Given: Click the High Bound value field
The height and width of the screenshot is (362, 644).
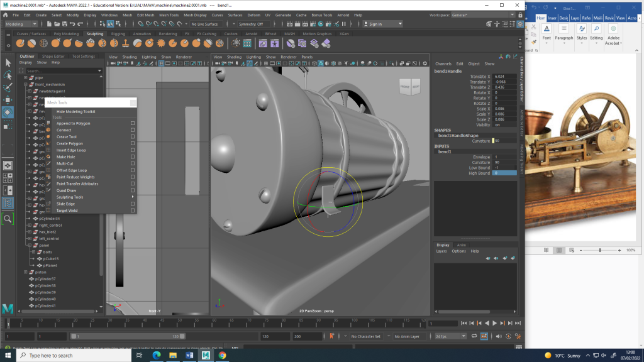Looking at the screenshot, I should [x=504, y=173].
